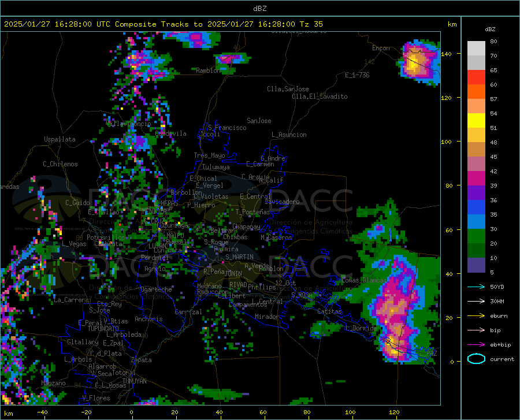Screen dimensions: 520x420
Task: Click the 'Zapata' map label
Action: pos(142,360)
